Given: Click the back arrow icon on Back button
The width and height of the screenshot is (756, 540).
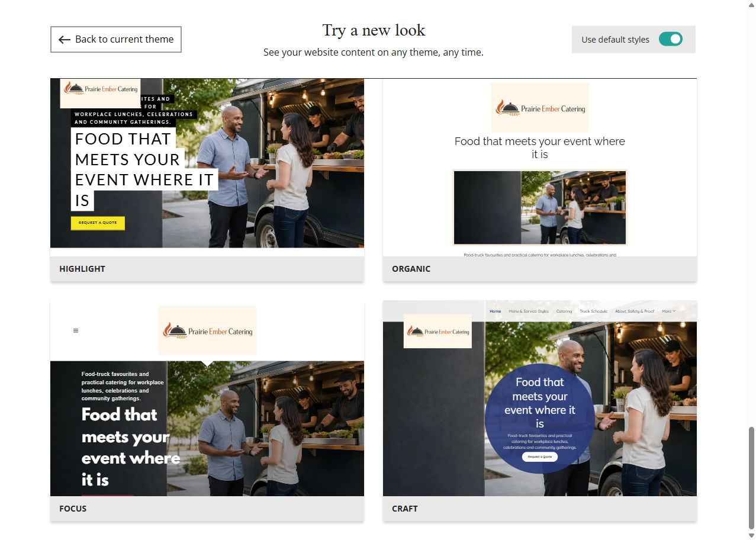Looking at the screenshot, I should pos(65,40).
